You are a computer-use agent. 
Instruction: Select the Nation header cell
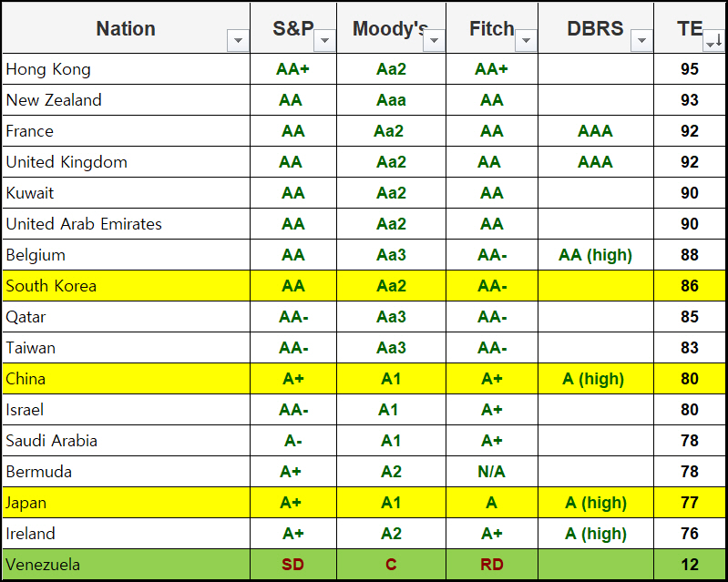point(126,28)
